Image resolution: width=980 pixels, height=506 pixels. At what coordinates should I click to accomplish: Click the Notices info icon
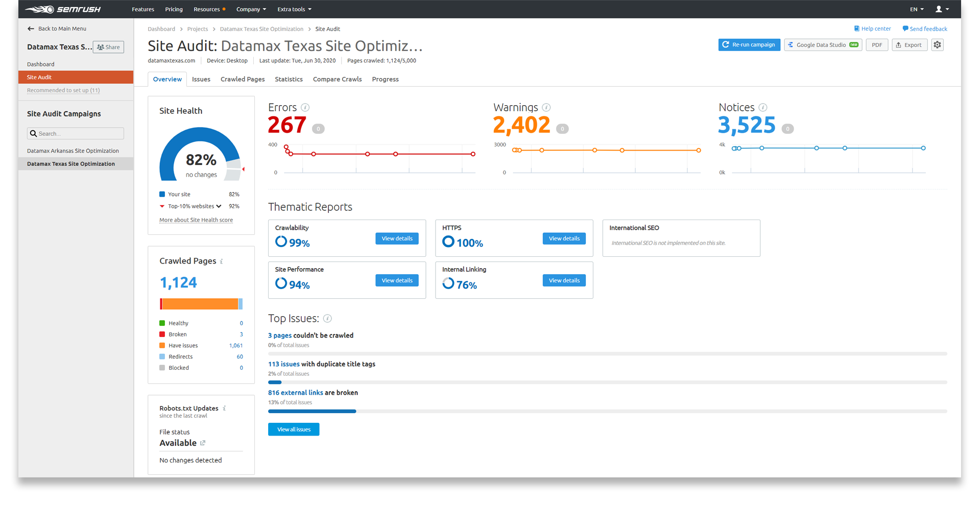coord(762,107)
